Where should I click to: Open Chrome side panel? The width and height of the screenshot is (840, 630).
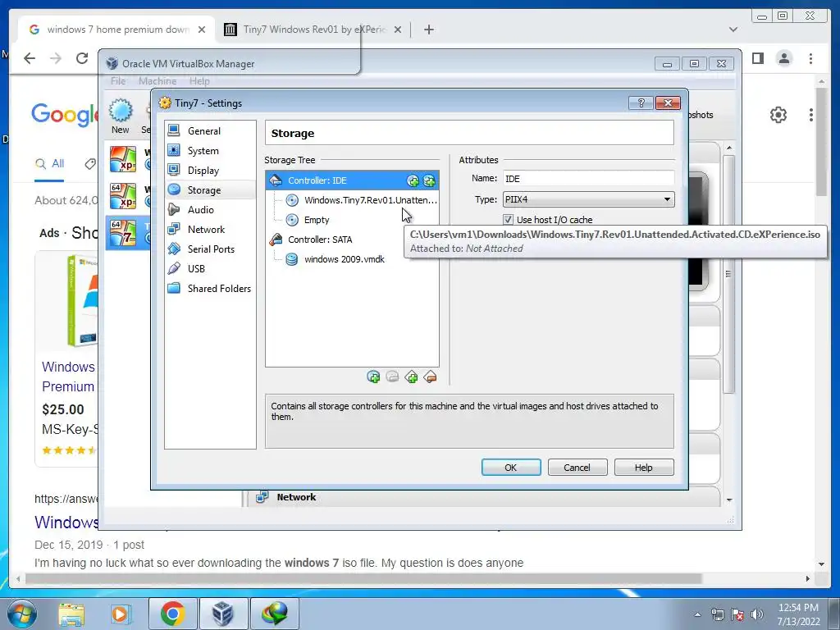(x=757, y=58)
